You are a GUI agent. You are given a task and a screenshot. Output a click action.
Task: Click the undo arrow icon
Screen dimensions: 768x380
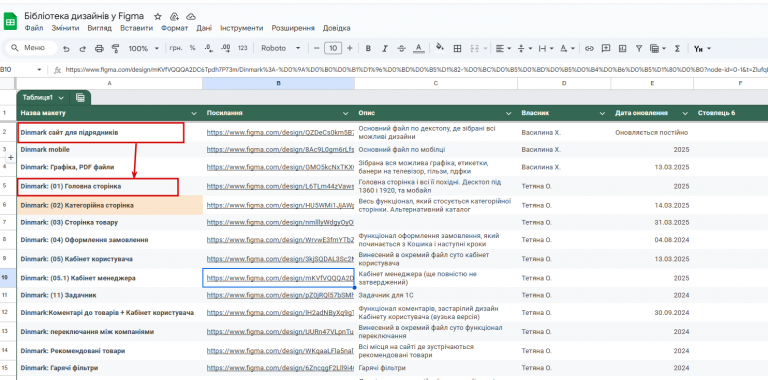(x=66, y=48)
